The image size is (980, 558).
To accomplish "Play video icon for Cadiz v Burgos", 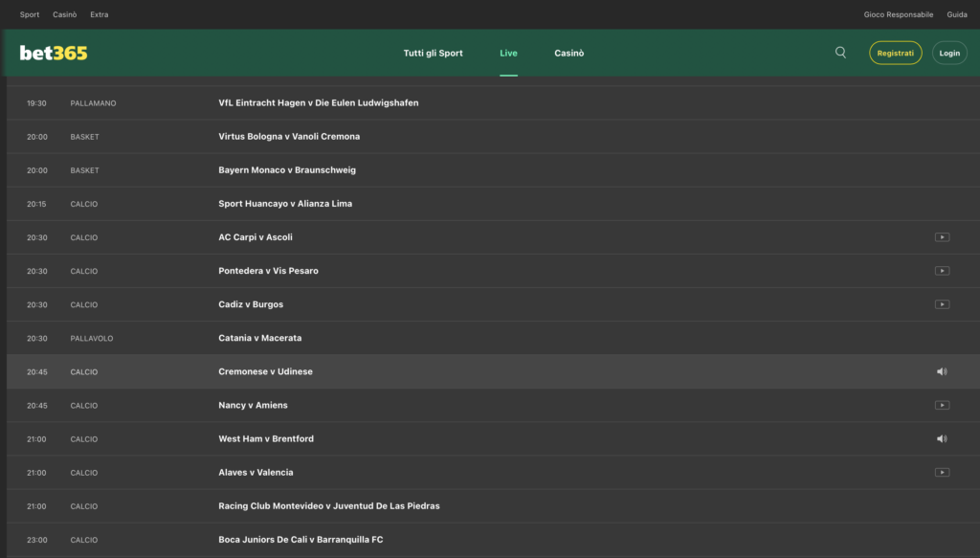I will click(x=942, y=304).
